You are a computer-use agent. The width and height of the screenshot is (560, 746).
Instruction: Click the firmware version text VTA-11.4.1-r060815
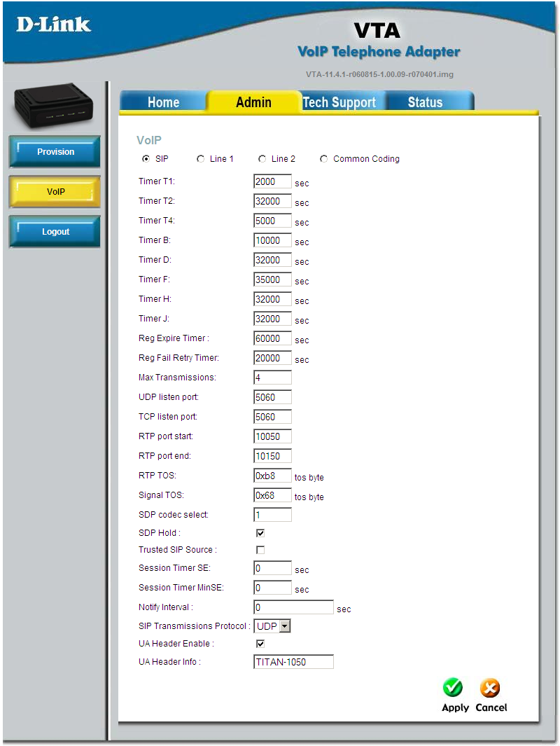380,74
